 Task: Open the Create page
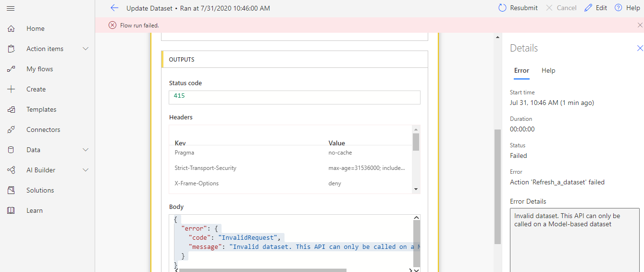coord(36,89)
